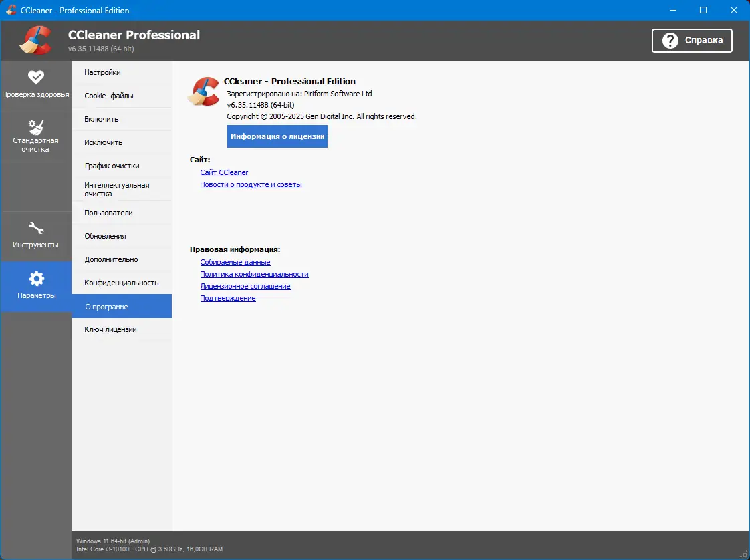Open the Обновления section
This screenshot has width=750, height=560.
tap(122, 237)
